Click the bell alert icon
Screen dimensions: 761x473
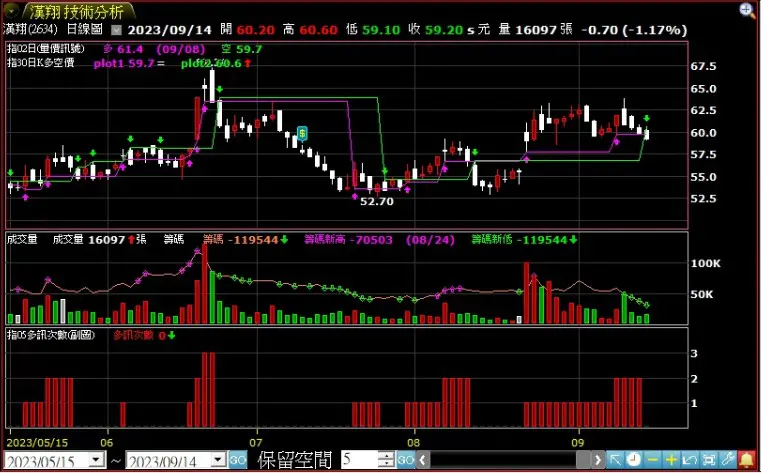pos(747,459)
